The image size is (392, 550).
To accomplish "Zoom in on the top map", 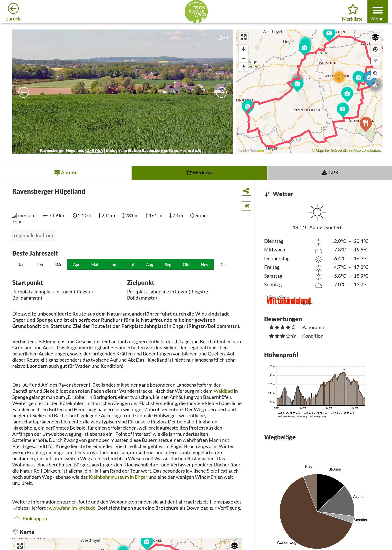I will tap(244, 49).
